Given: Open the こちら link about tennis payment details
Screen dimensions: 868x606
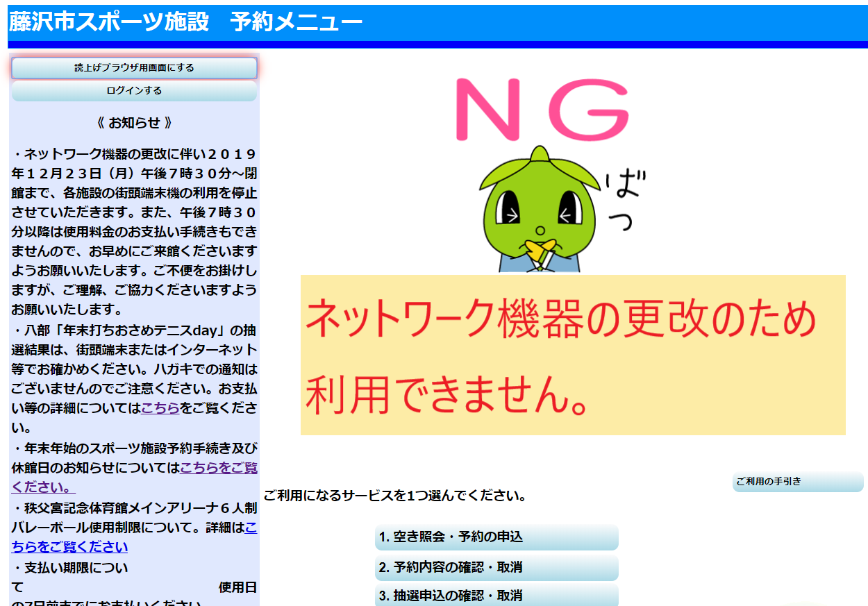Looking at the screenshot, I should coord(160,408).
